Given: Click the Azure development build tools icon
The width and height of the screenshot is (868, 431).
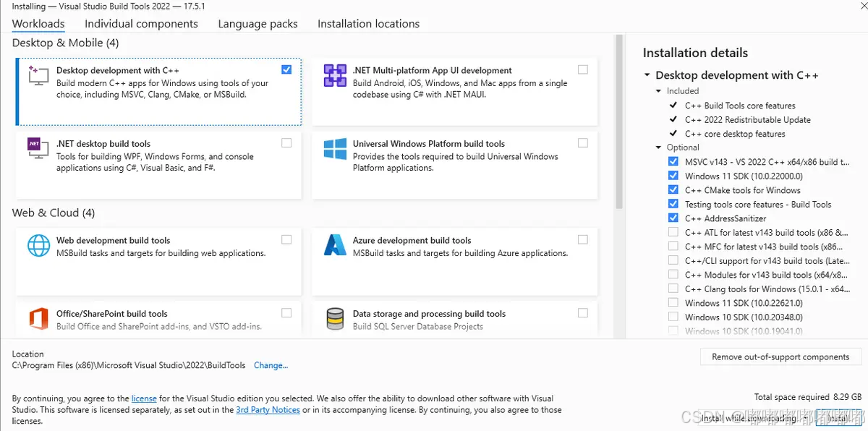Looking at the screenshot, I should (x=335, y=245).
